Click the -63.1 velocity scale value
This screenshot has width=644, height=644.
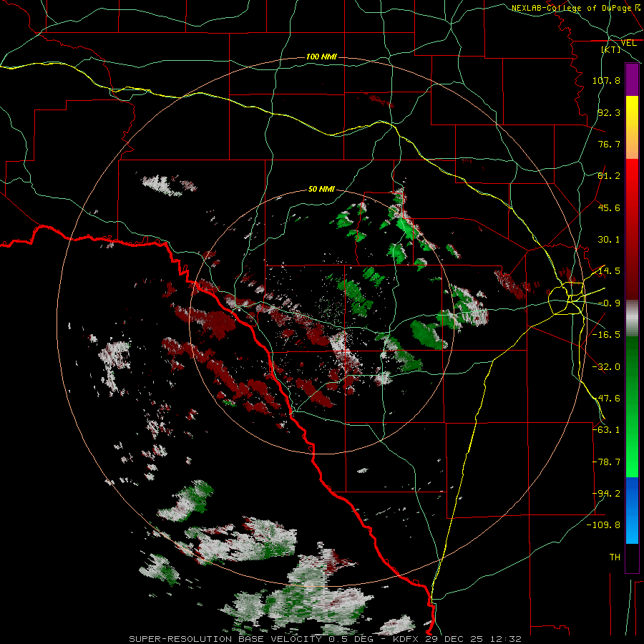606,430
